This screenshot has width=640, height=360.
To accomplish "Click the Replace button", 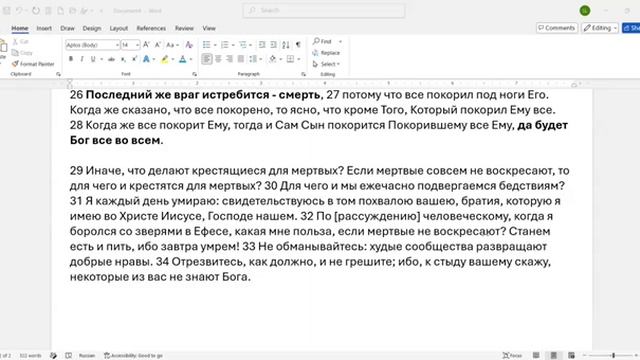I will click(326, 53).
